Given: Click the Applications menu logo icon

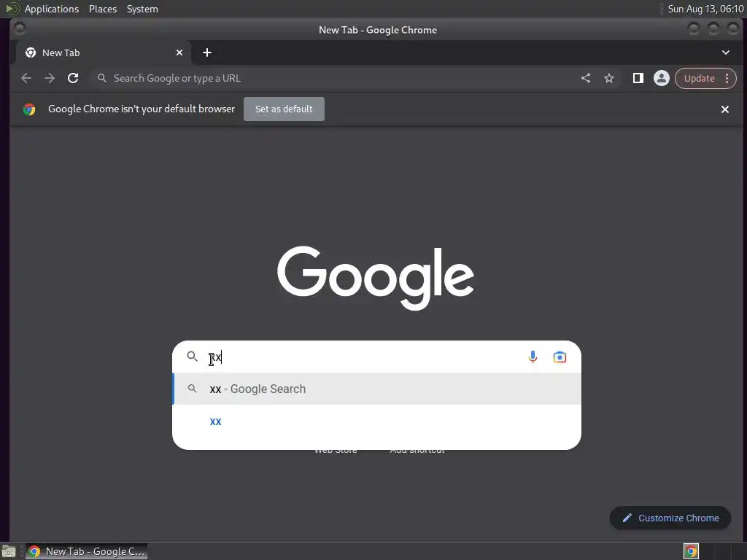Looking at the screenshot, I should tap(12, 9).
